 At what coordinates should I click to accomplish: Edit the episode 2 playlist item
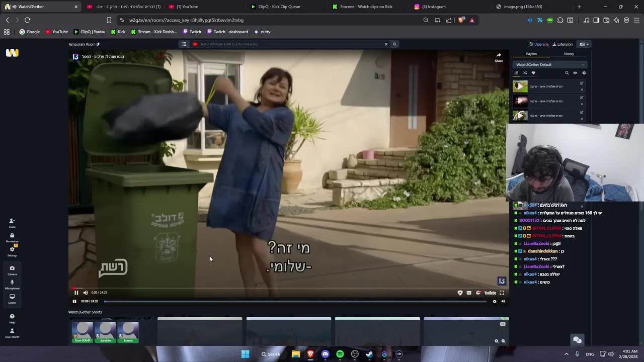(x=582, y=83)
